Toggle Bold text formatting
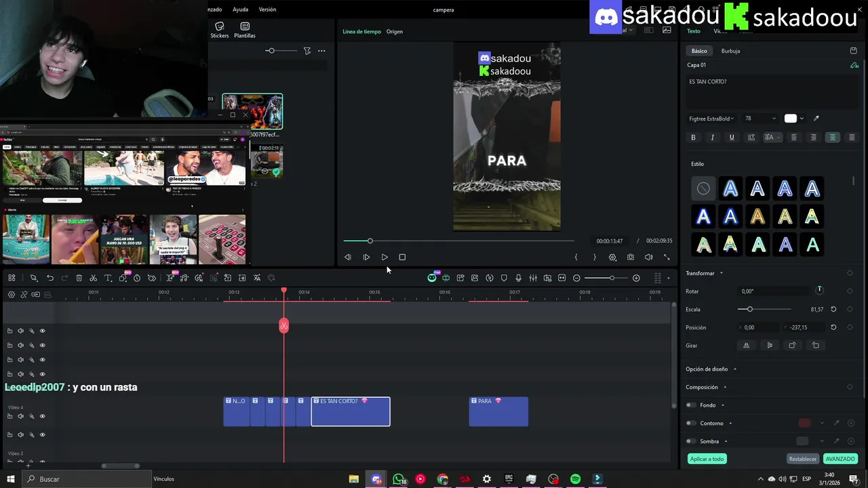The width and height of the screenshot is (868, 488). (693, 138)
